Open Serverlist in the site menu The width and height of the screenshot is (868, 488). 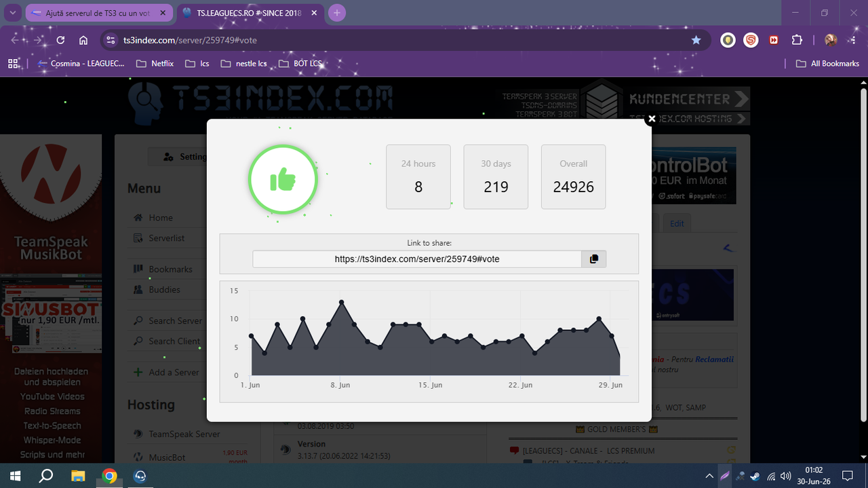tap(167, 238)
